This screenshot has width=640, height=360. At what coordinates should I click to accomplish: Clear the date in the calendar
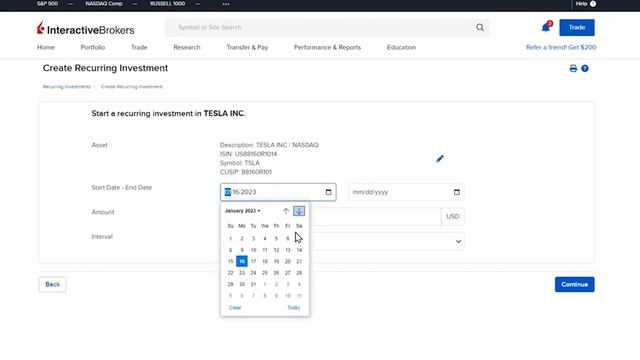click(x=235, y=307)
